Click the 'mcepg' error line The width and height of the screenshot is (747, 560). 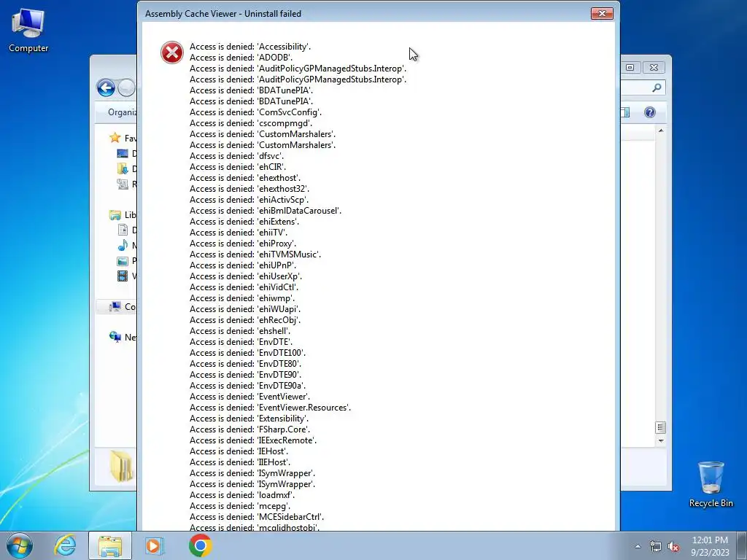(x=240, y=506)
